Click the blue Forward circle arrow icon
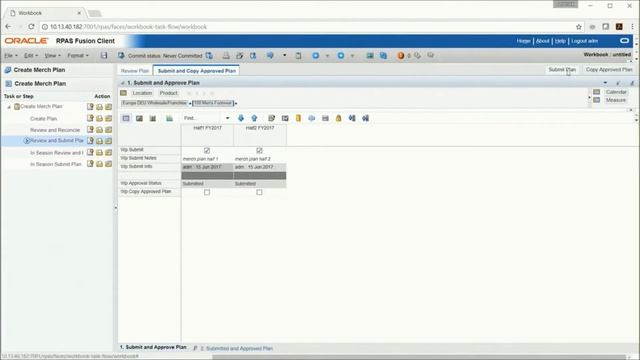640x360 pixels. (x=341, y=56)
